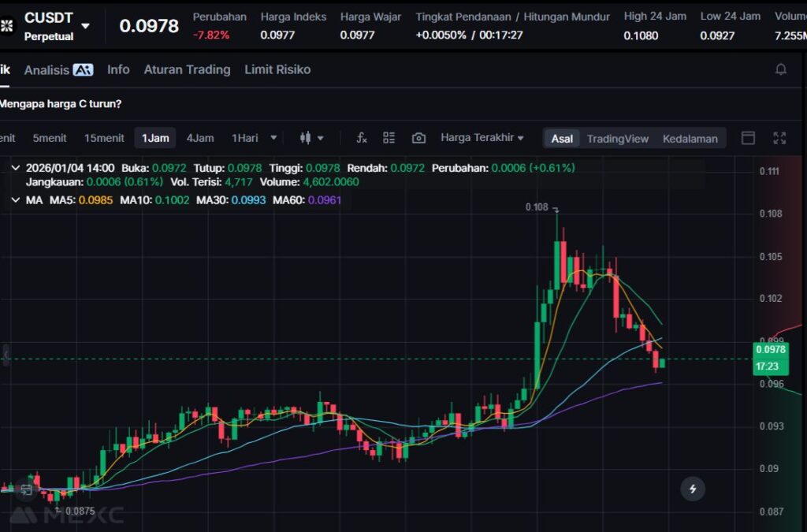Click the panel layout window icon

pyautogui.click(x=748, y=138)
